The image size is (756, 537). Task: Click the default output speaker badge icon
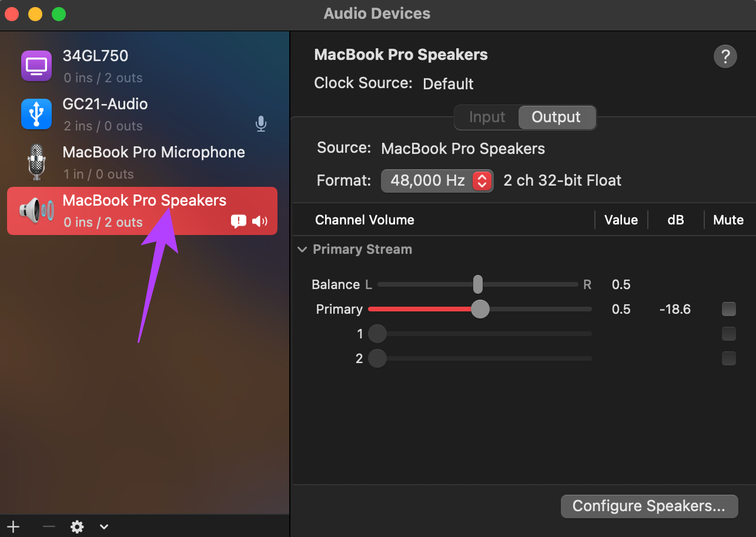[x=260, y=221]
